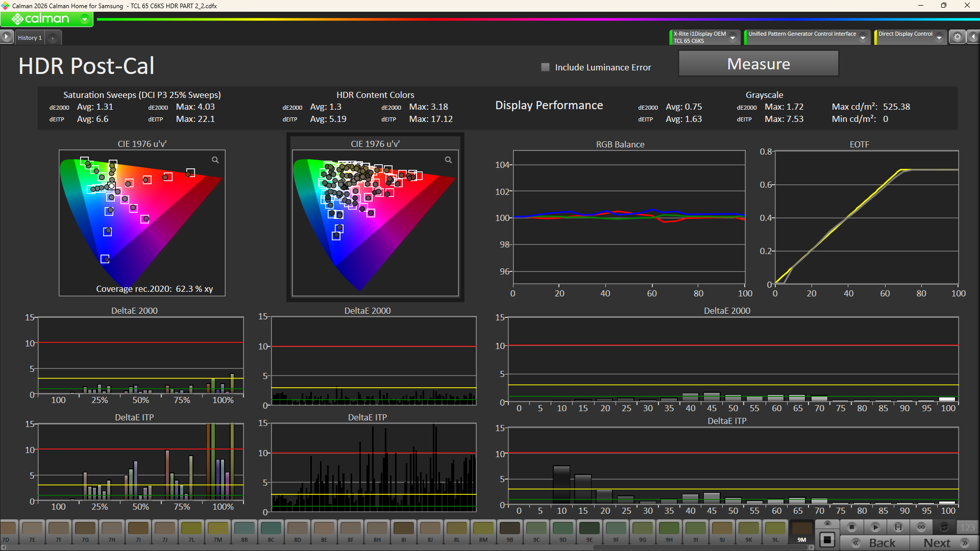980x551 pixels.
Task: Click magnifier on HDR Content Colors chart
Action: pyautogui.click(x=448, y=160)
